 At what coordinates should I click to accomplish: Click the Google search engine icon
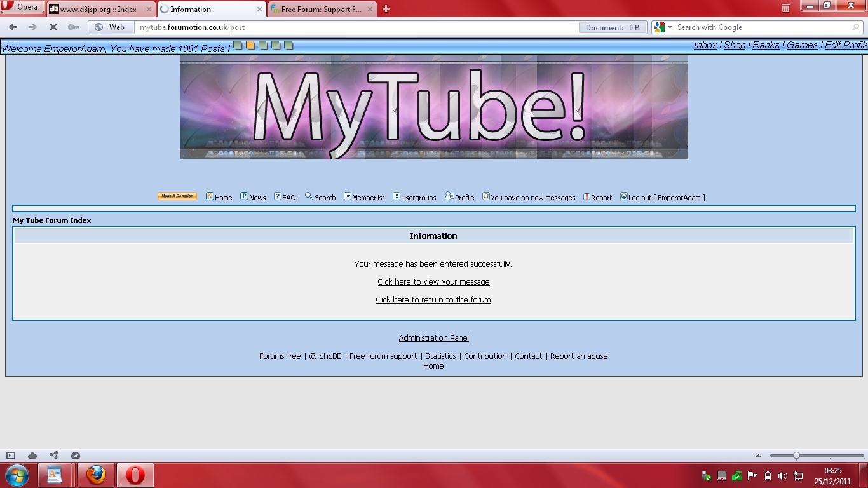660,27
